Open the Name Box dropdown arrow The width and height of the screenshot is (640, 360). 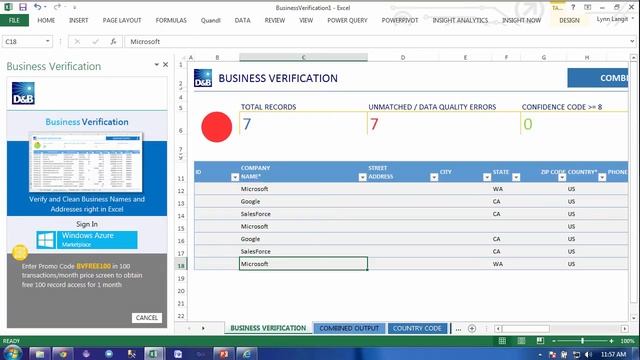[47, 41]
